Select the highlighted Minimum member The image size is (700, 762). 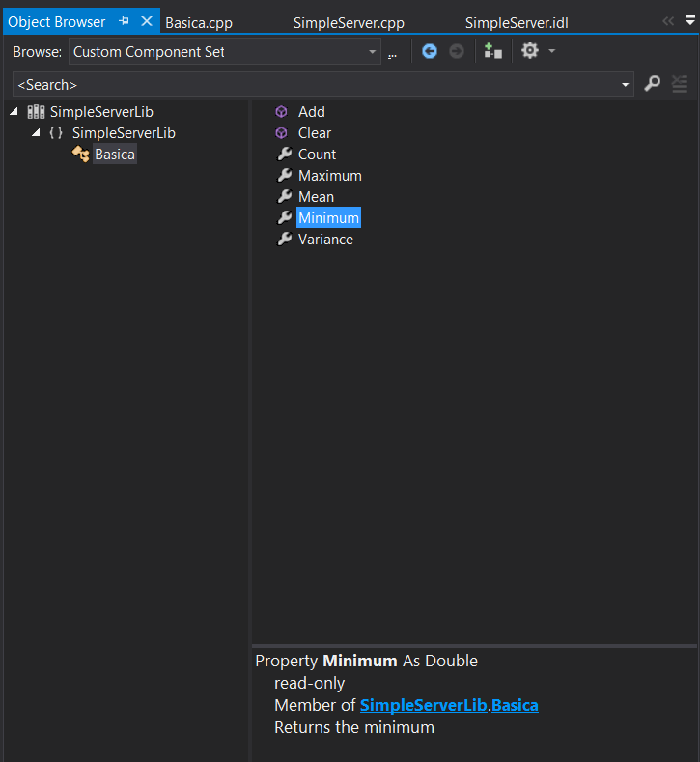coord(329,217)
